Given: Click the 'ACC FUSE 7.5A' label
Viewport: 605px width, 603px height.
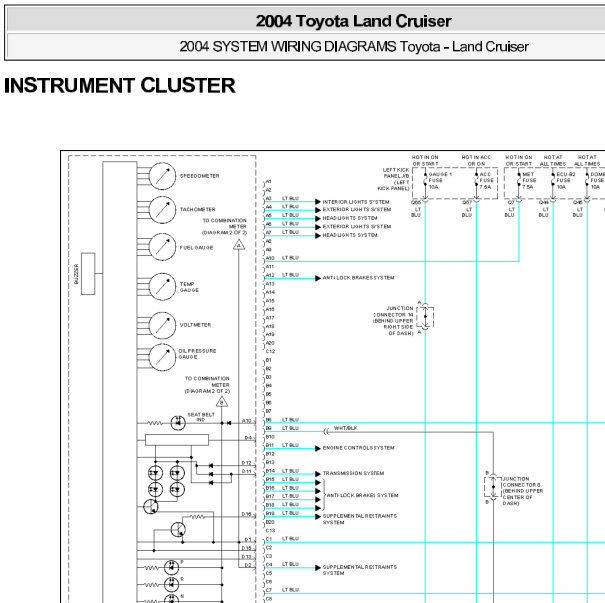Looking at the screenshot, I should click(486, 181).
